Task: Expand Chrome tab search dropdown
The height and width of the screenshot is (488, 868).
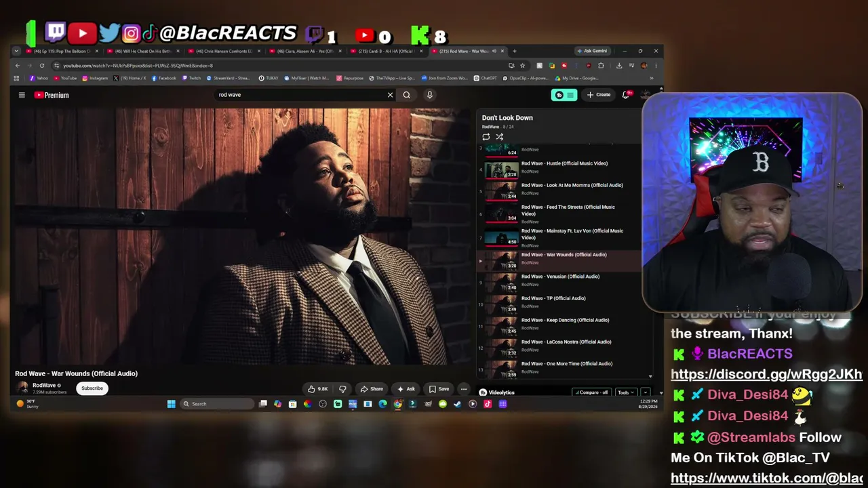Action: tap(16, 51)
